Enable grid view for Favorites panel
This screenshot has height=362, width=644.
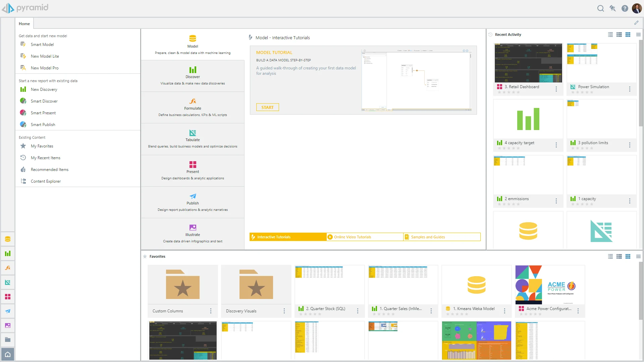[628, 256]
